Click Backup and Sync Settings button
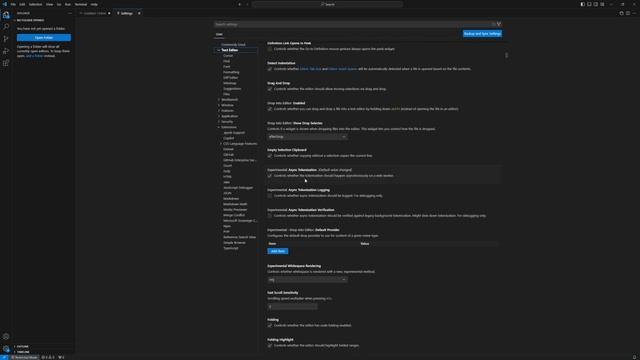This screenshot has width=640, height=360. point(482,33)
